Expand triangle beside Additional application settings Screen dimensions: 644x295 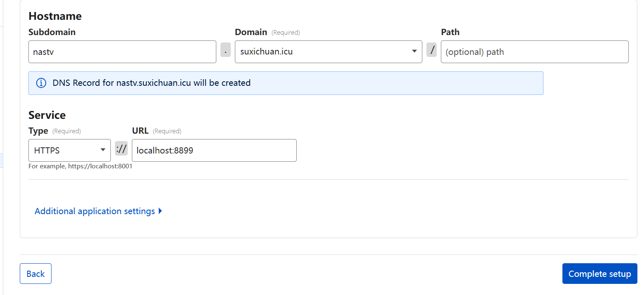[x=160, y=211]
